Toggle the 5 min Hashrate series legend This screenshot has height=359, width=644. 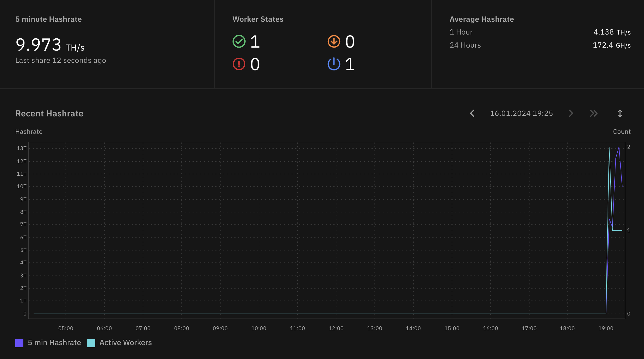[x=54, y=343]
